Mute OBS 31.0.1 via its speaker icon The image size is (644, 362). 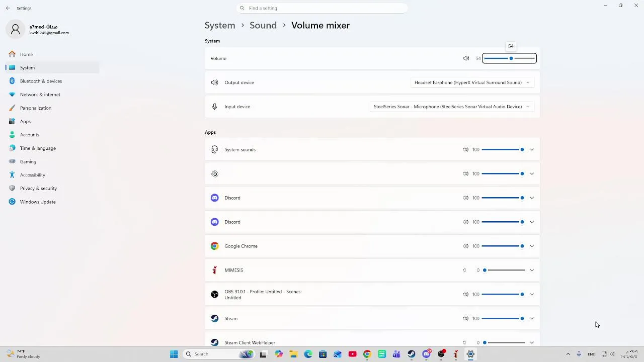(465, 294)
